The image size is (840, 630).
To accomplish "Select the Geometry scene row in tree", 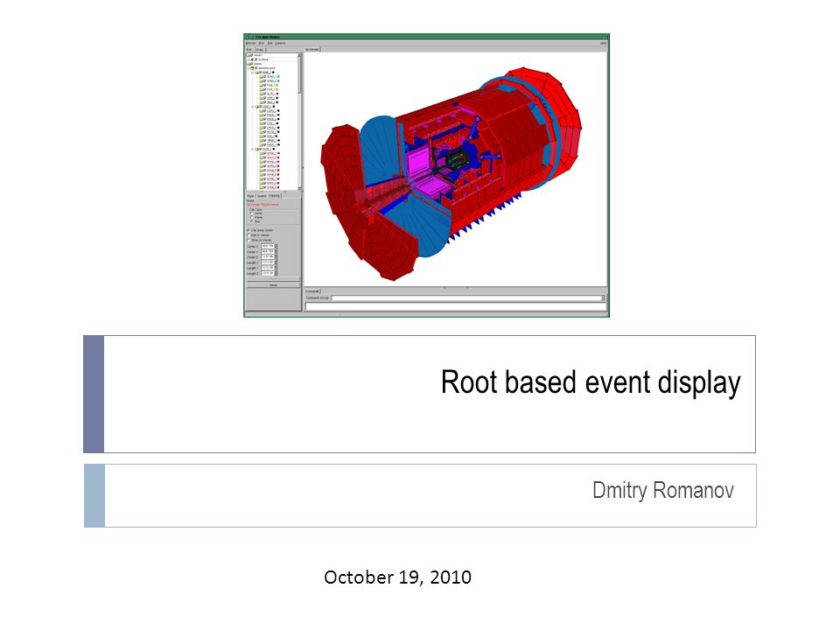I will tap(272, 68).
